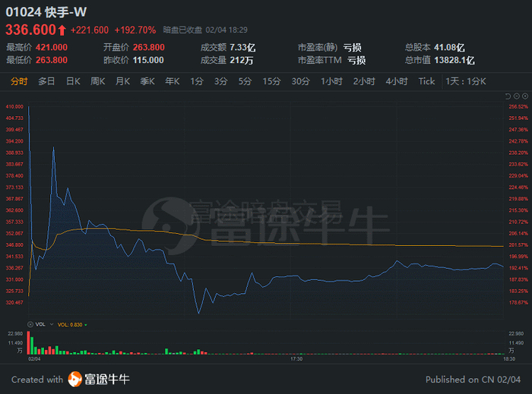
Task: Zoom in chart using plus circle icon
Action: coord(525,96)
